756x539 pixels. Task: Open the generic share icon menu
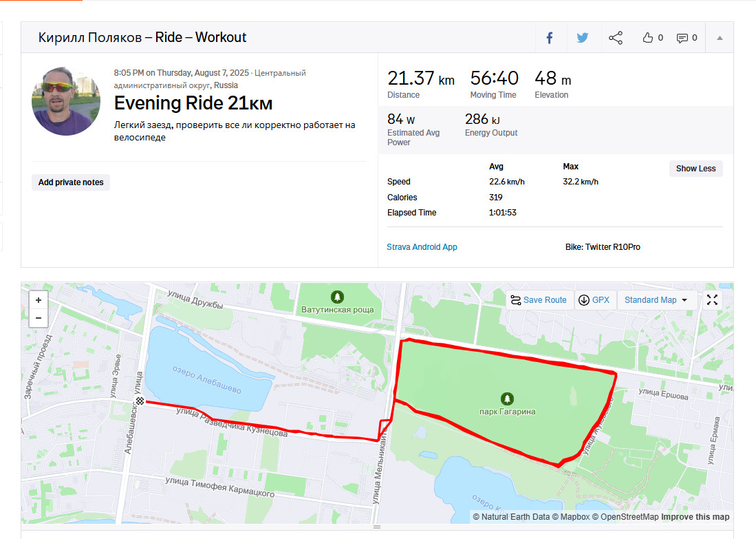point(615,38)
